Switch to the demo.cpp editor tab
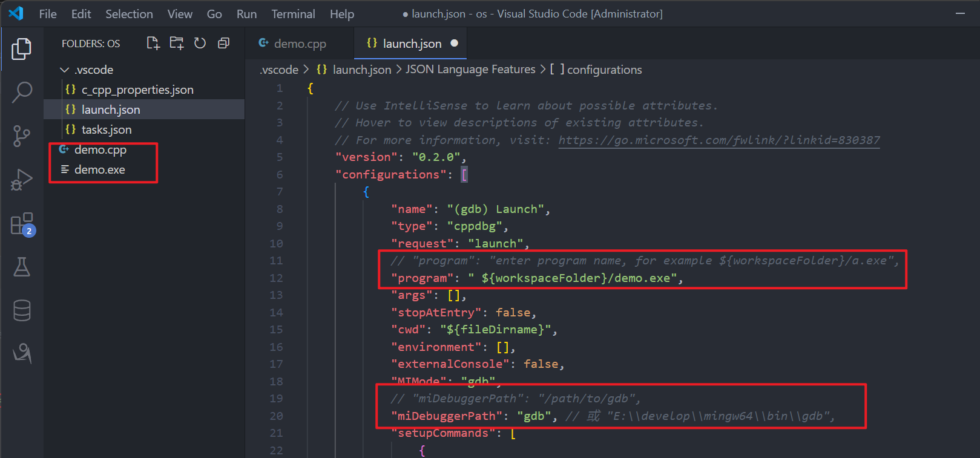980x458 pixels. point(300,44)
